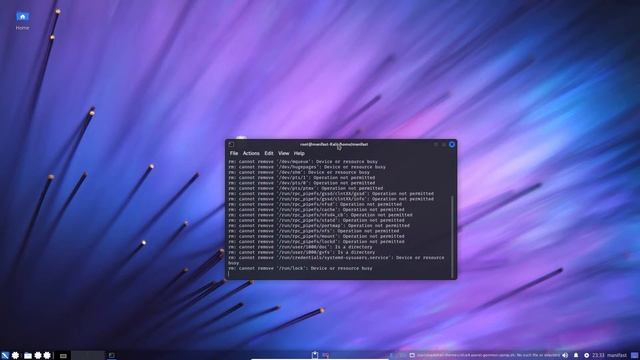640x360 pixels.
Task: Click the '/dev/pts/0' error line
Action: coord(302,183)
